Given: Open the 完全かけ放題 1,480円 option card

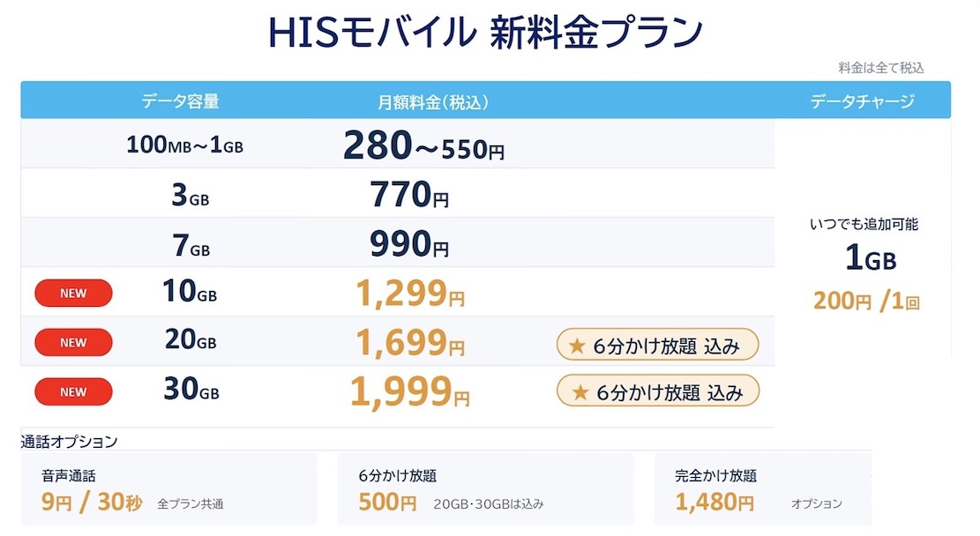Looking at the screenshot, I should coord(762,489).
